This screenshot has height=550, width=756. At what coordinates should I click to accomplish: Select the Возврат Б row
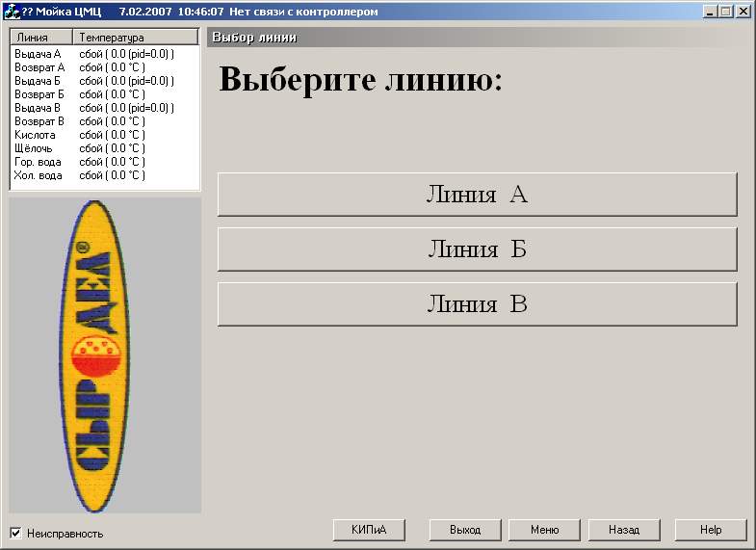pyautogui.click(x=104, y=94)
